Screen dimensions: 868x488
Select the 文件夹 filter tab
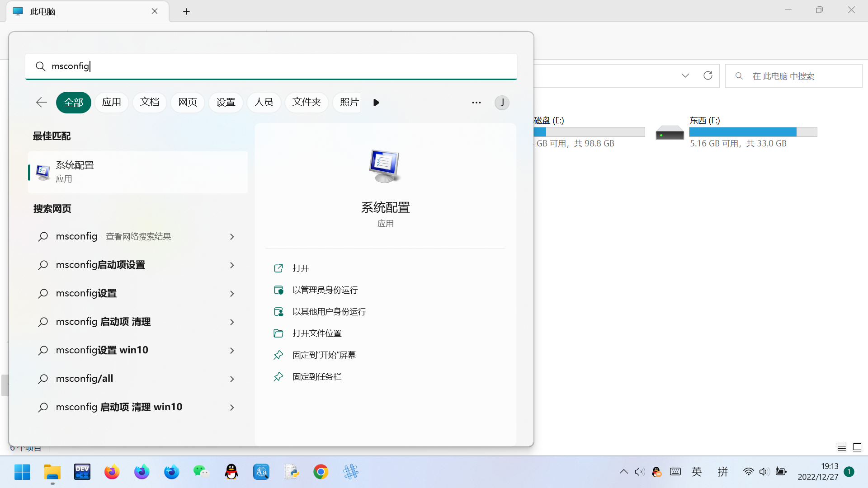[x=307, y=103]
